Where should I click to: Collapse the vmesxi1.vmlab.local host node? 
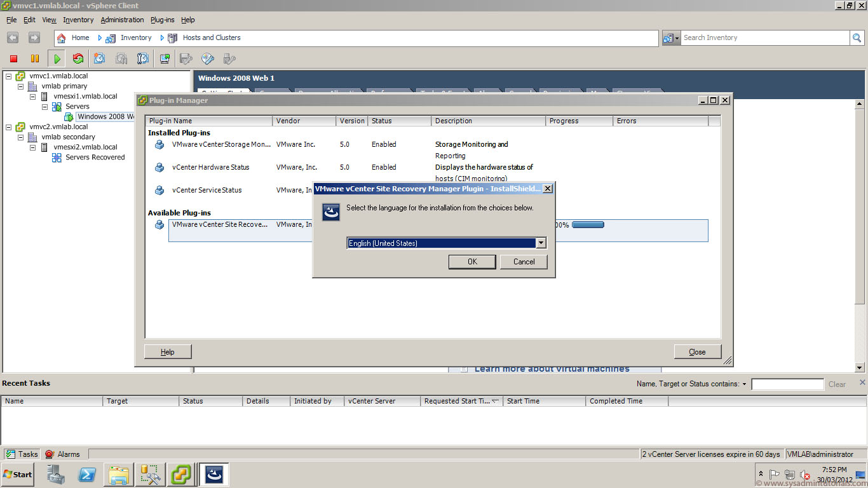click(x=32, y=97)
